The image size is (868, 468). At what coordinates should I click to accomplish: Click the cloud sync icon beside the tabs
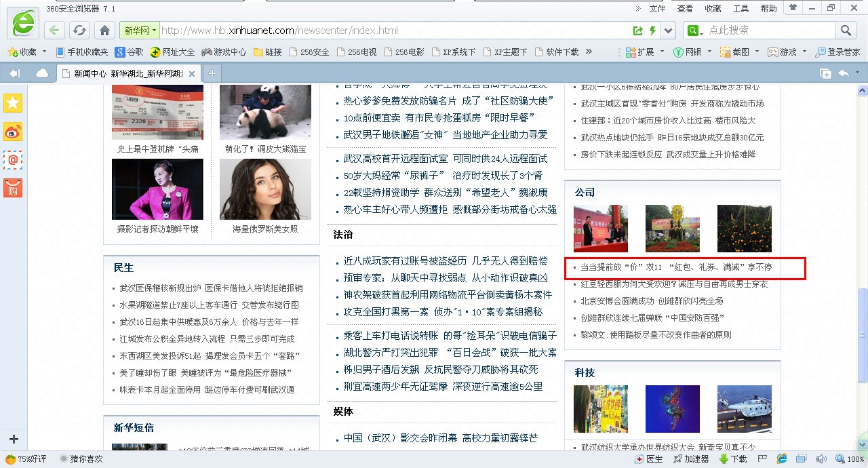[42, 73]
